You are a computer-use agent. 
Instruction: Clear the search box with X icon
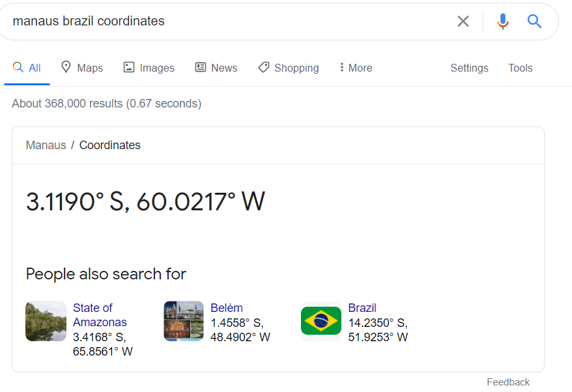point(463,21)
